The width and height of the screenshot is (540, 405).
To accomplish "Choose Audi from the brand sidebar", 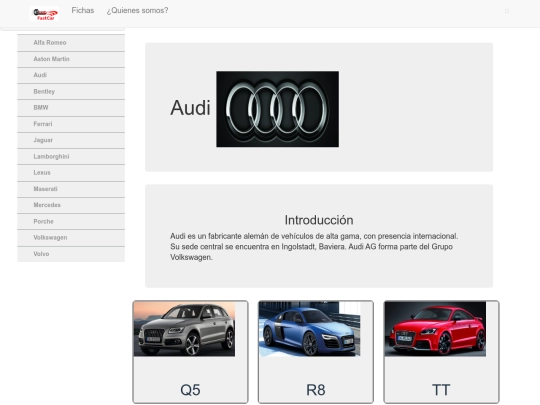I will pos(71,75).
